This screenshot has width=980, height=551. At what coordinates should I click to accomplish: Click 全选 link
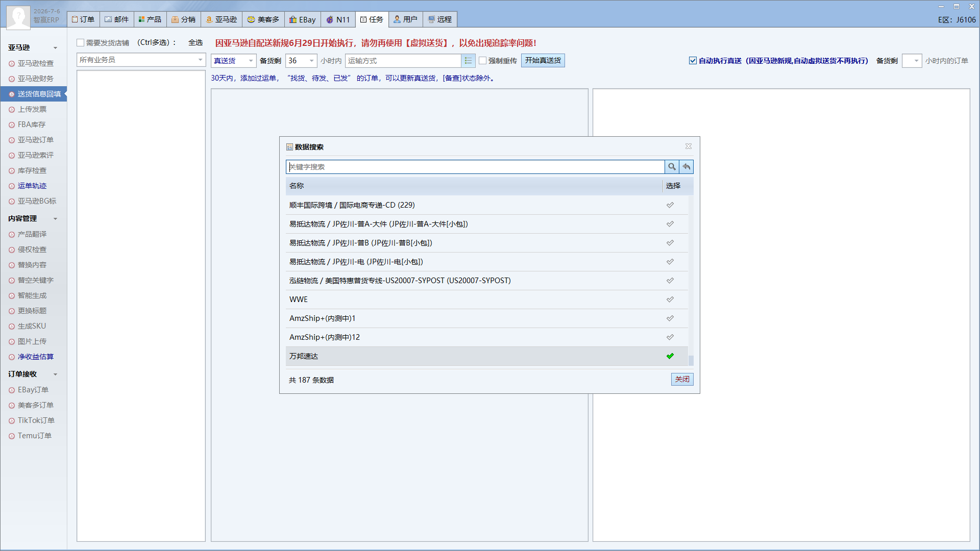click(x=195, y=43)
